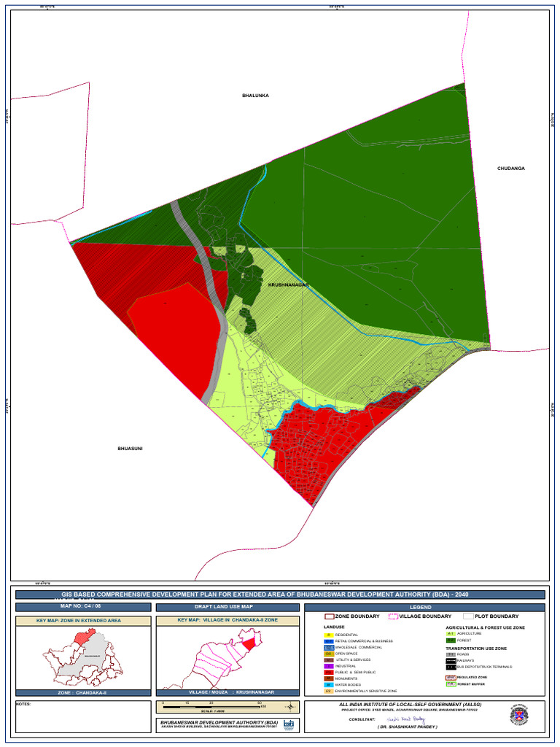Image resolution: width=560 pixels, height=747 pixels.
Task: Click the BDA logo beside the authority name
Action: click(x=289, y=724)
